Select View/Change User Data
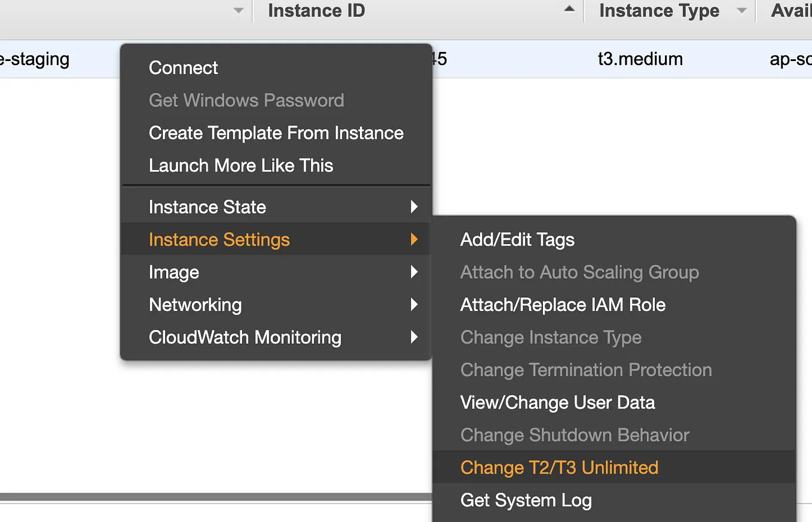Image resolution: width=812 pixels, height=522 pixels. 557,402
